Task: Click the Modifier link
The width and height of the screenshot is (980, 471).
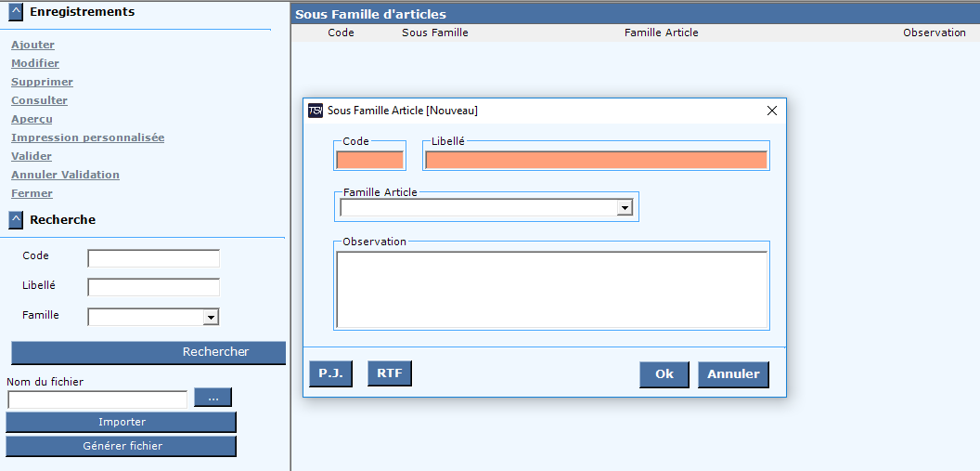Action: pyautogui.click(x=35, y=63)
